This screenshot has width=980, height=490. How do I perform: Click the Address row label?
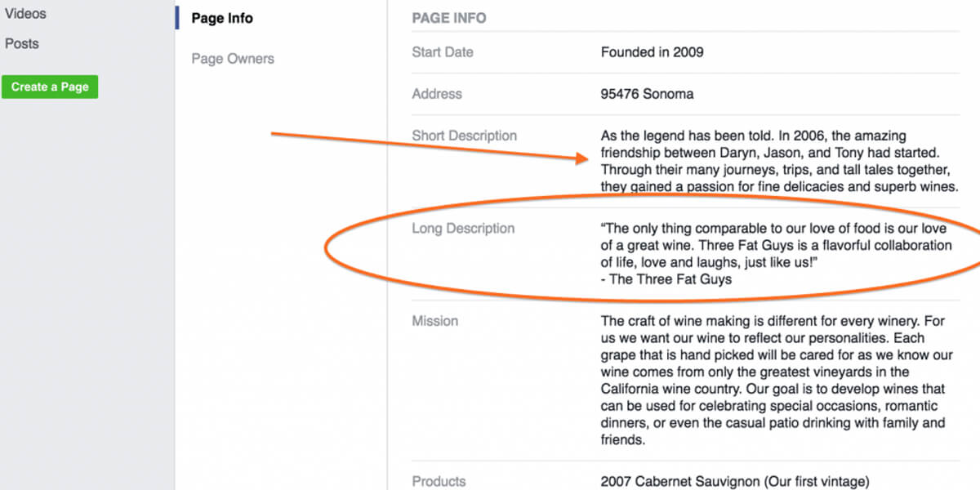click(x=437, y=93)
